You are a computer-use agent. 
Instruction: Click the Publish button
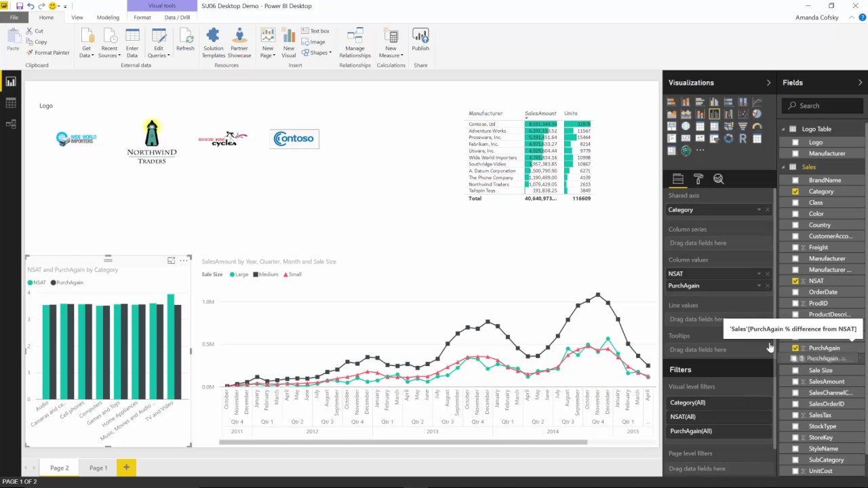pos(420,41)
